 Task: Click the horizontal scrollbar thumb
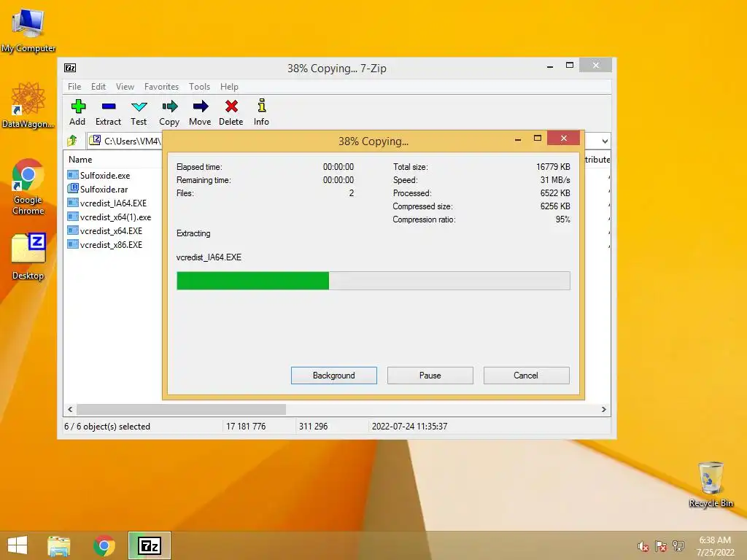point(181,409)
